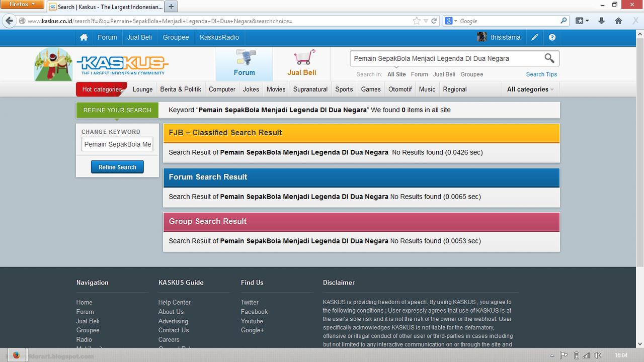The image size is (644, 362).
Task: Click the Kaskus home icon in top bar
Action: click(84, 37)
